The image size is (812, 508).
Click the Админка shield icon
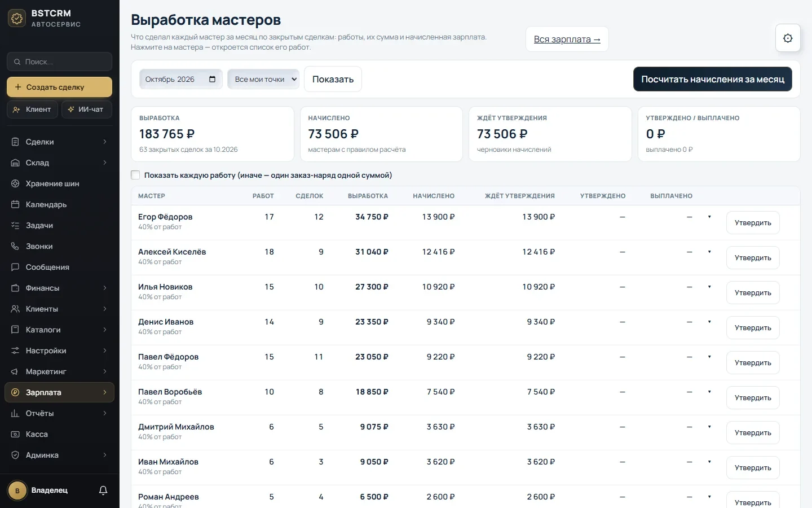[x=15, y=455]
